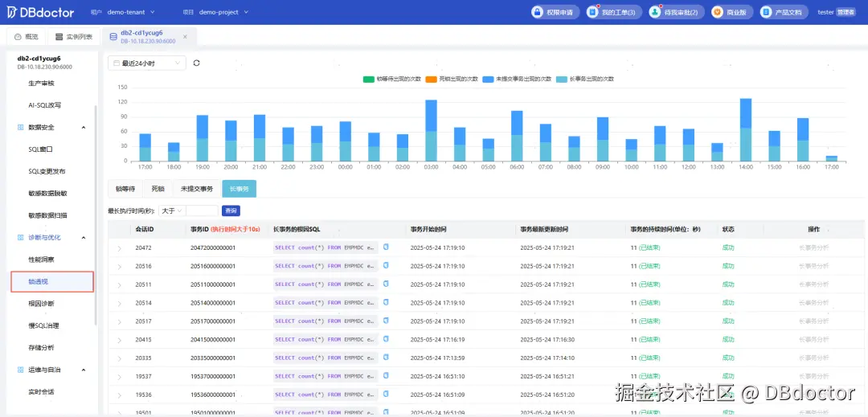This screenshot has width=868, height=417.
Task: Switch to the 实例列表 tab
Action: tap(74, 36)
